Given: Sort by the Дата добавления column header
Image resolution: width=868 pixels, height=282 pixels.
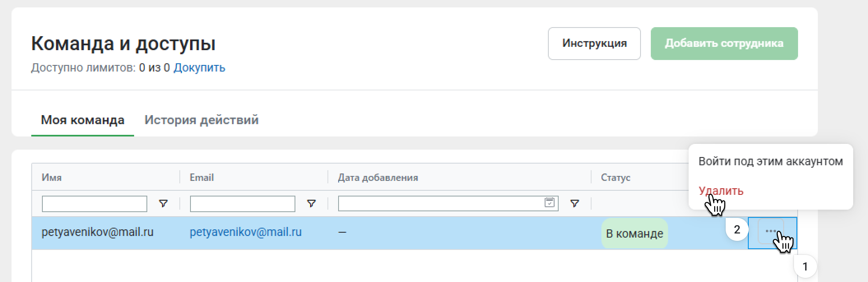Looking at the screenshot, I should 378,178.
